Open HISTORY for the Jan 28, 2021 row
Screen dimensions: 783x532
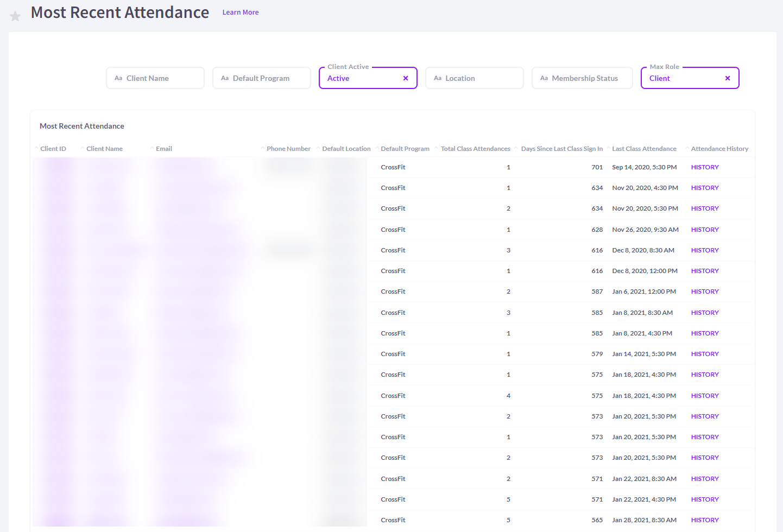click(x=705, y=520)
